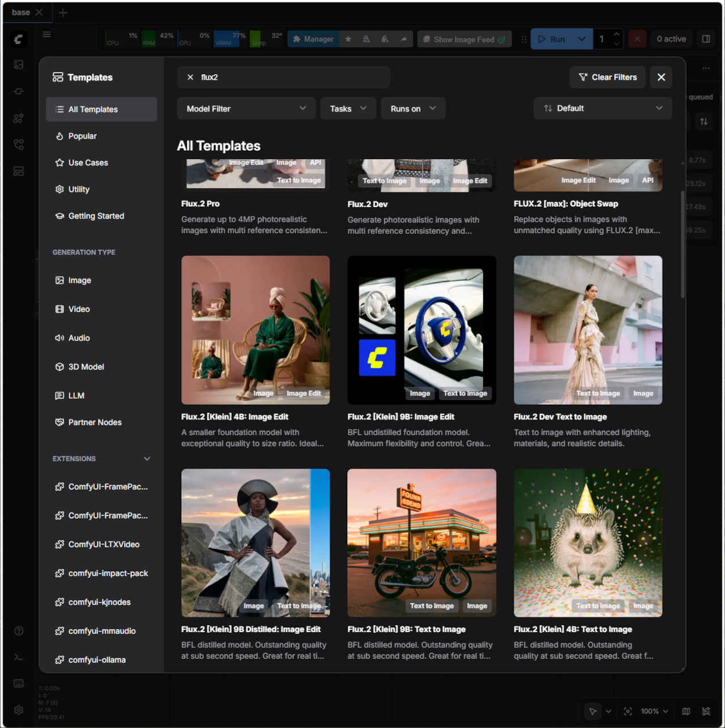Expand the Runs on dropdown
The image size is (725, 728).
tap(413, 109)
